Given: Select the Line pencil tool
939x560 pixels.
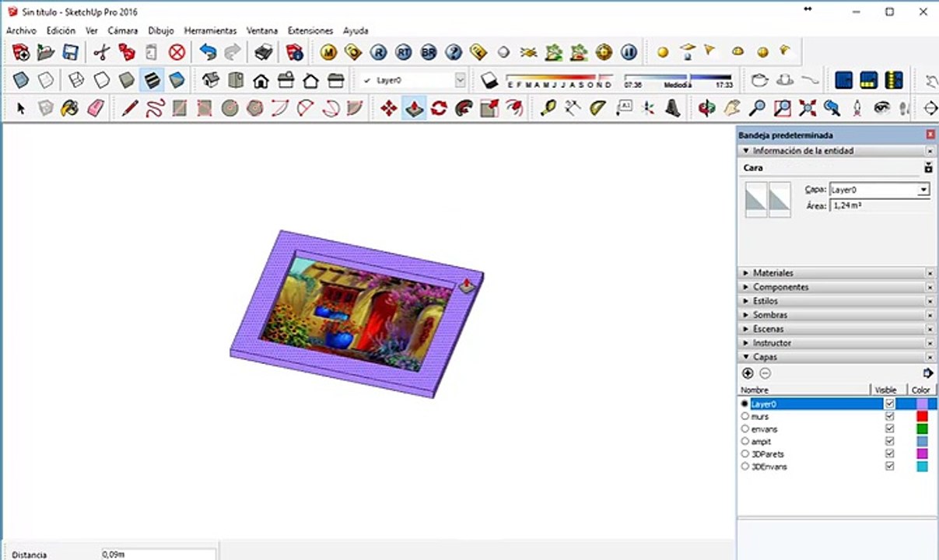Looking at the screenshot, I should click(130, 109).
